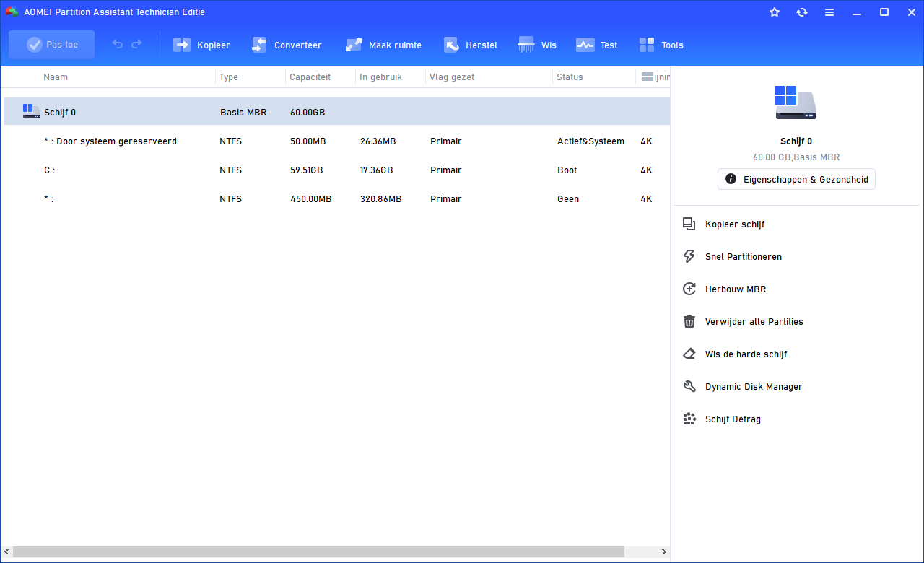Click the Boot status cell

pyautogui.click(x=567, y=170)
